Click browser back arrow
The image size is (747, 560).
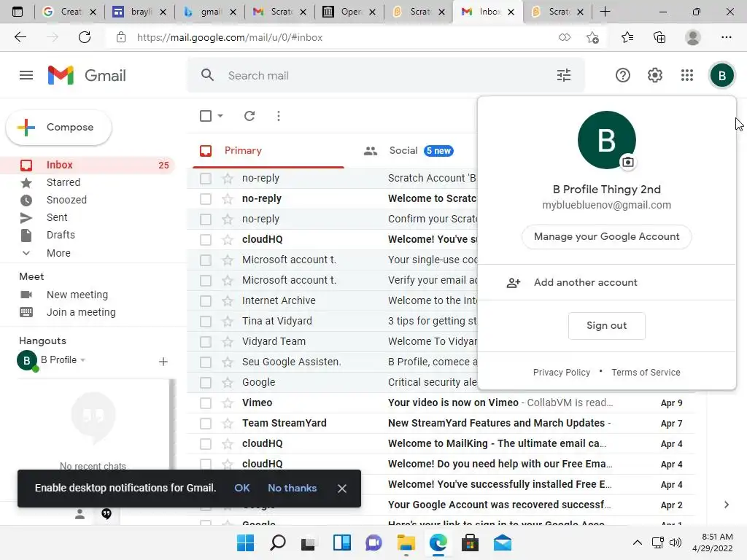click(x=20, y=37)
